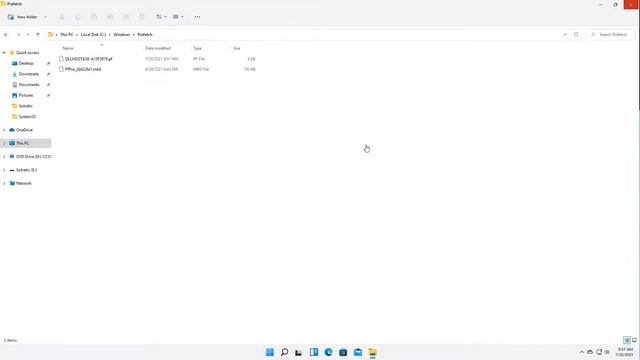Switch to the details view icon in status bar

627,340
